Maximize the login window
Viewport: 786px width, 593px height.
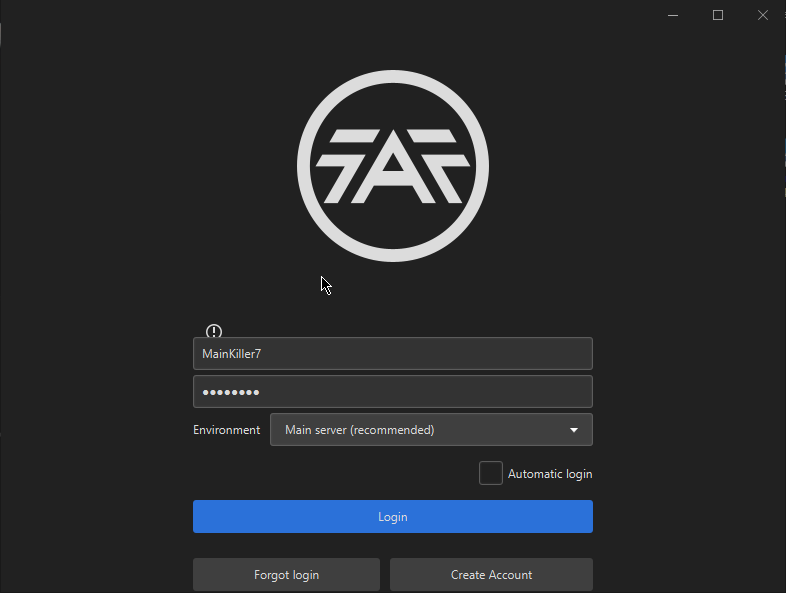click(718, 16)
